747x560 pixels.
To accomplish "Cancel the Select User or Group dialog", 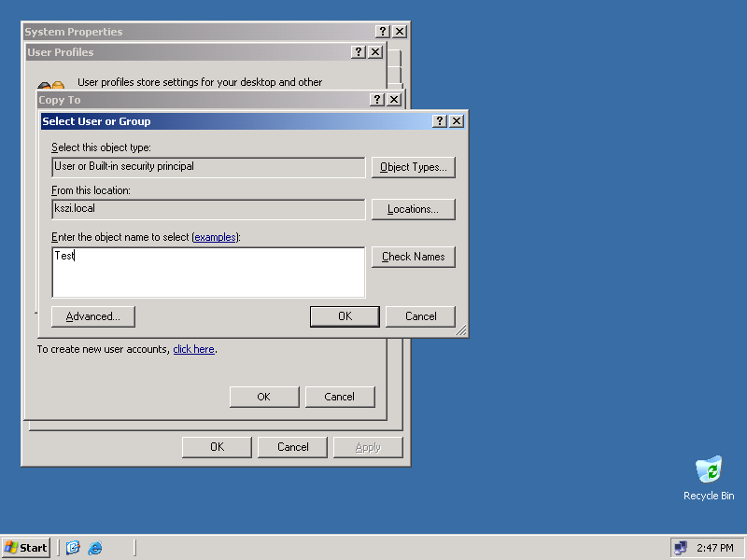I will click(421, 316).
